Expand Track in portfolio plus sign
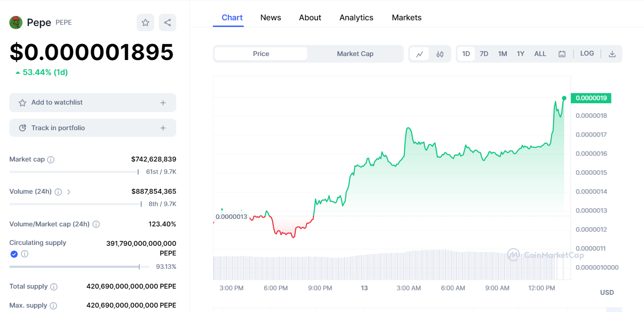Image resolution: width=644 pixels, height=312 pixels. pyautogui.click(x=163, y=128)
